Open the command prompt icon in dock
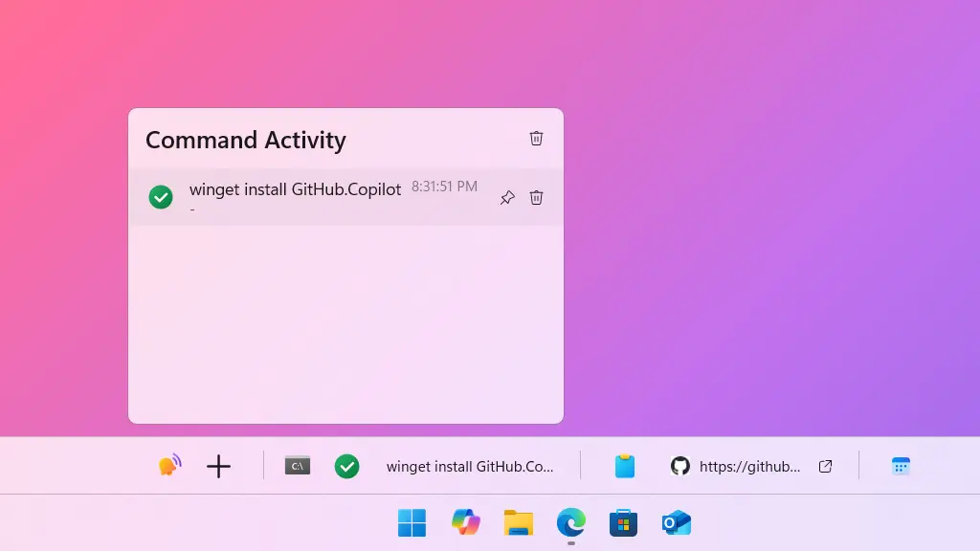The height and width of the screenshot is (551, 980). tap(298, 466)
